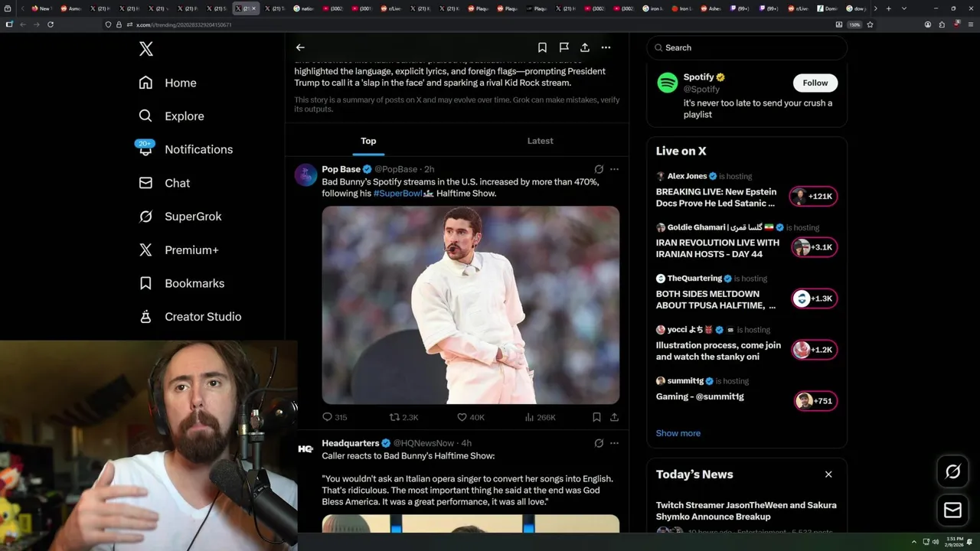This screenshot has width=980, height=551.
Task: Open BOTH SIDES MELTDOWN ABOUT TPUSA title
Action: point(716,299)
